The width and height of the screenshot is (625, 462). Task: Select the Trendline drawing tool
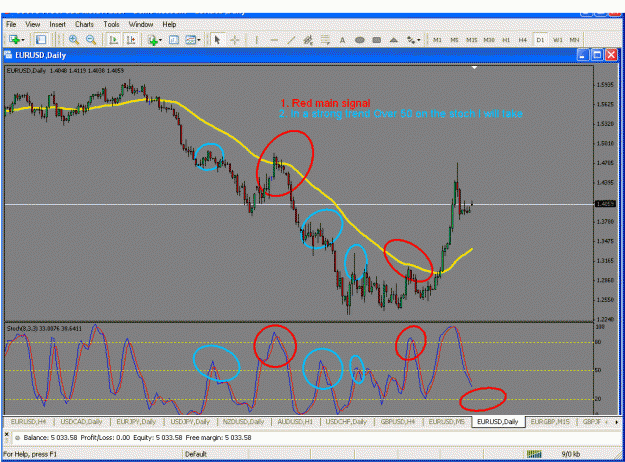(x=291, y=39)
